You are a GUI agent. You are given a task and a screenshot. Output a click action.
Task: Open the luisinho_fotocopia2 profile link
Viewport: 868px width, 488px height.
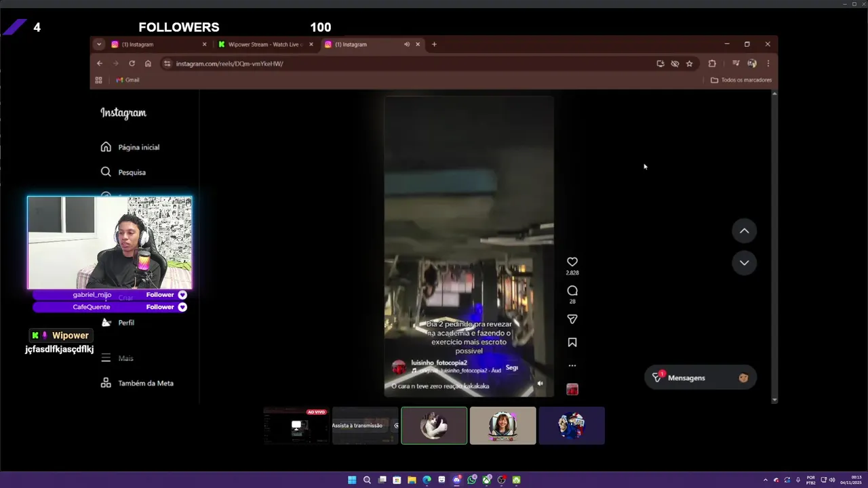tap(439, 363)
